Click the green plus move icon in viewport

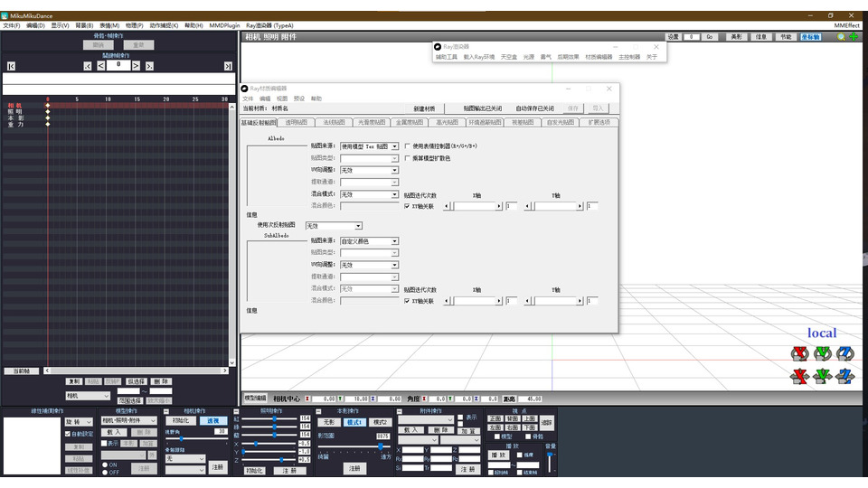point(854,37)
